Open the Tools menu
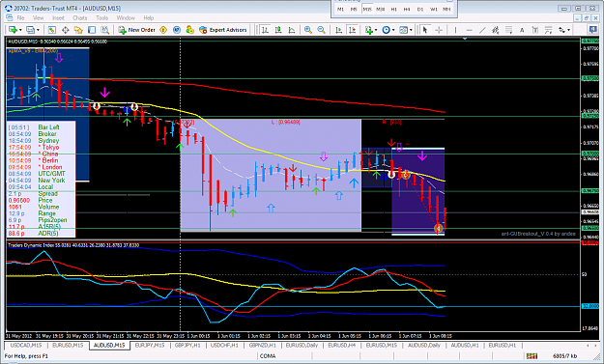This screenshot has height=364, width=604. [101, 17]
